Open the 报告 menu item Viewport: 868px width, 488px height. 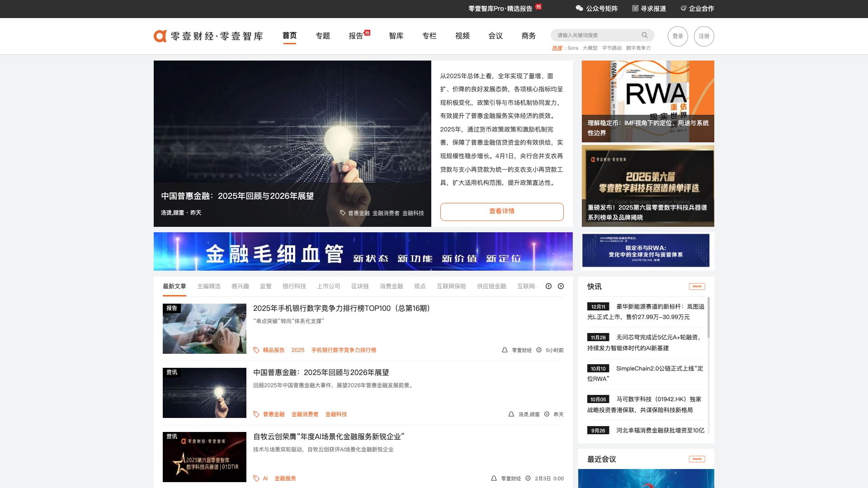click(356, 36)
